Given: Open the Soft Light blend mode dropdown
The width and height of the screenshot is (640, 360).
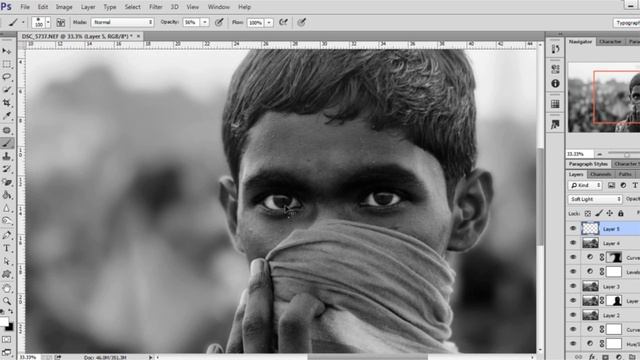Looking at the screenshot, I should pyautogui.click(x=595, y=199).
